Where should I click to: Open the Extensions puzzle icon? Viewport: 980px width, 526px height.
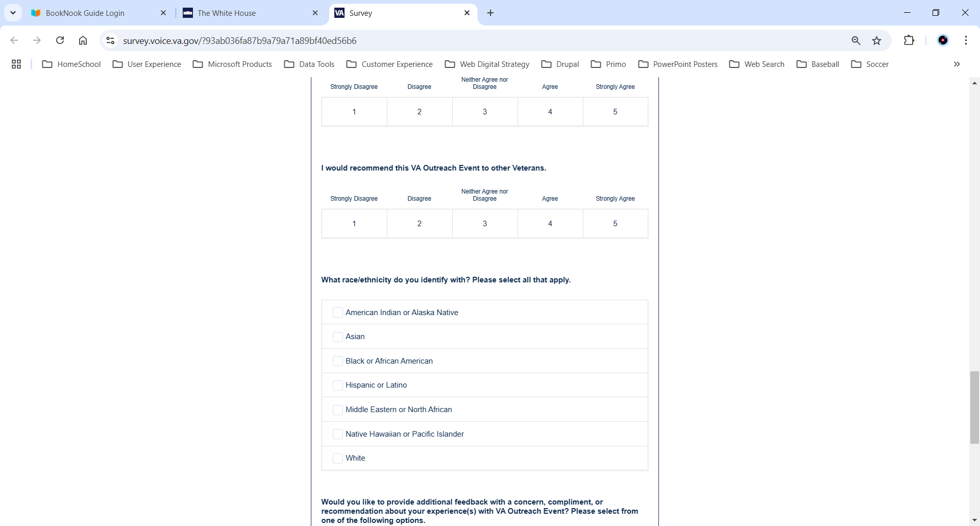909,40
